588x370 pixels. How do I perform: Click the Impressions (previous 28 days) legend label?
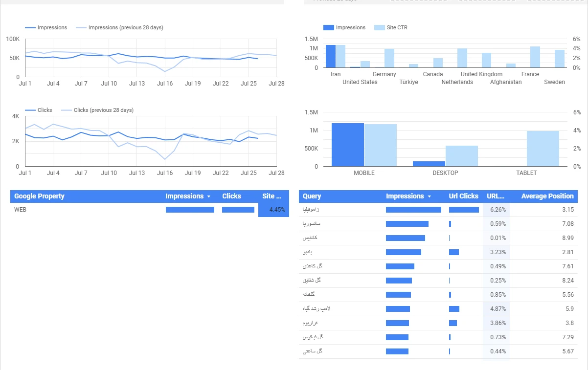coord(126,27)
